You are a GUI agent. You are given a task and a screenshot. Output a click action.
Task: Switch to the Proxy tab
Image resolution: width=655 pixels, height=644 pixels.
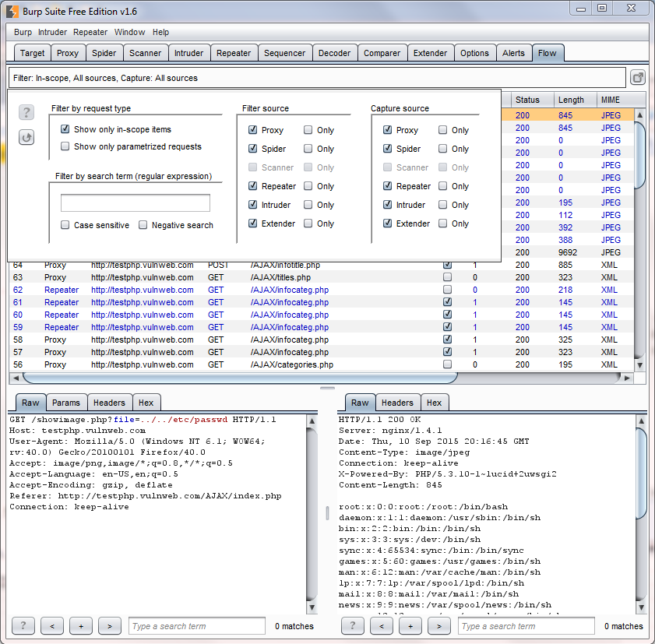(68, 53)
